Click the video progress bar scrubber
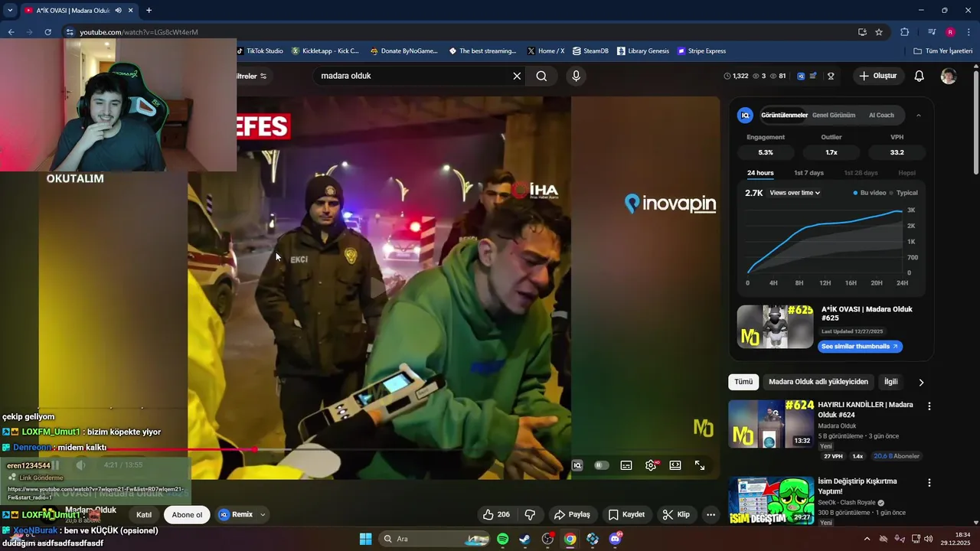This screenshot has height=551, width=980. 255,450
